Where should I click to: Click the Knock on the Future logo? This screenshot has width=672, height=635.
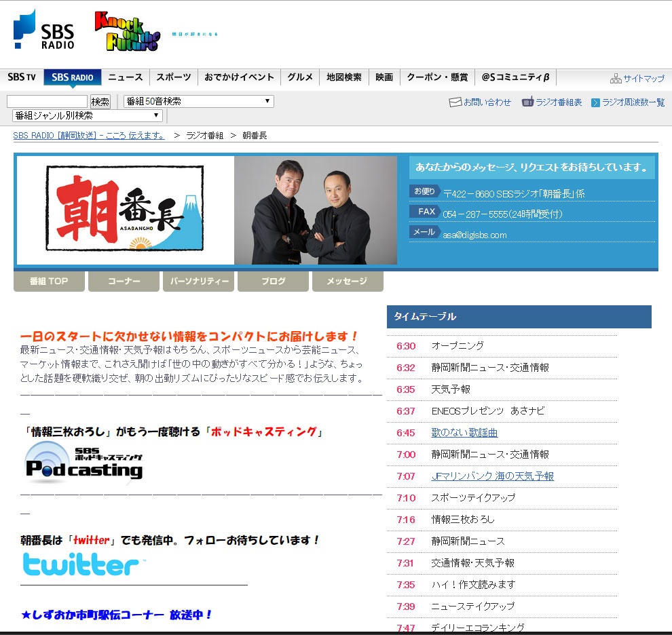(127, 31)
